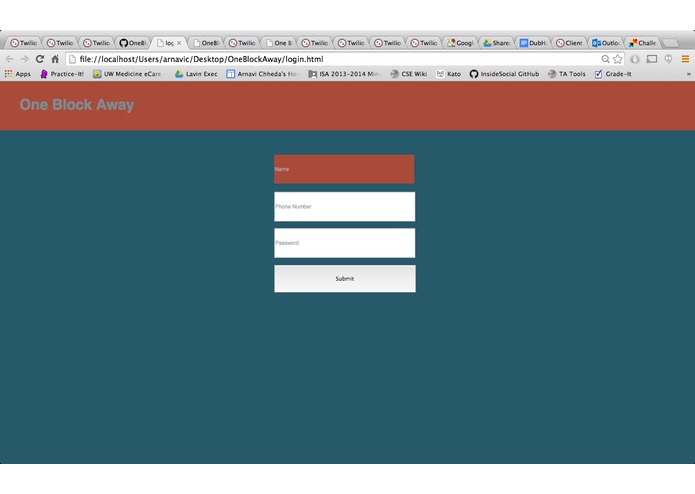695x494 pixels.
Task: Open the Kato bookmark
Action: point(449,74)
